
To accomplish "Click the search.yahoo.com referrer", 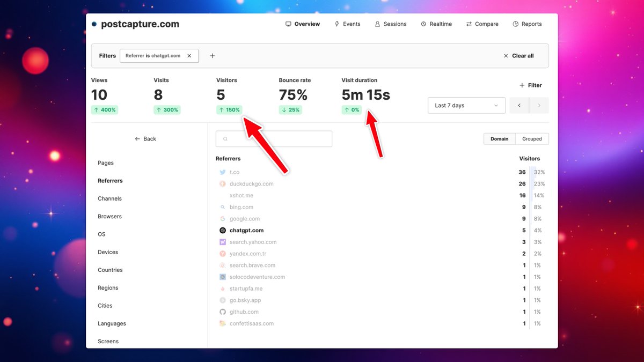I will (253, 242).
